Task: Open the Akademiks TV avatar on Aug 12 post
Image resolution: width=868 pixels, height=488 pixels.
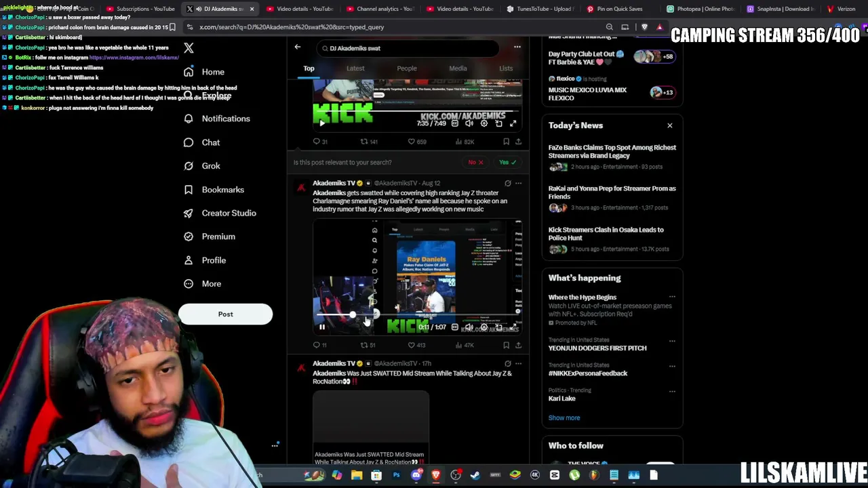Action: pos(301,188)
